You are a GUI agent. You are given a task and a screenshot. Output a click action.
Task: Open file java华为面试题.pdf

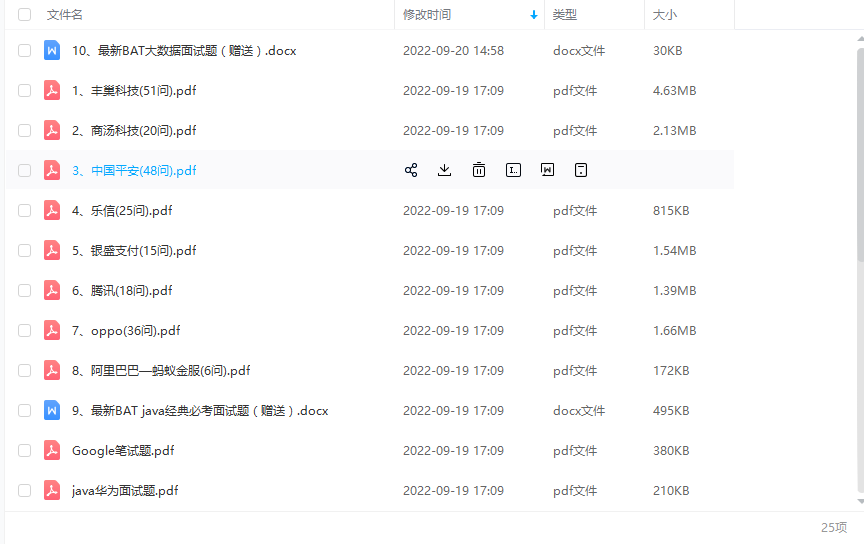coord(125,491)
